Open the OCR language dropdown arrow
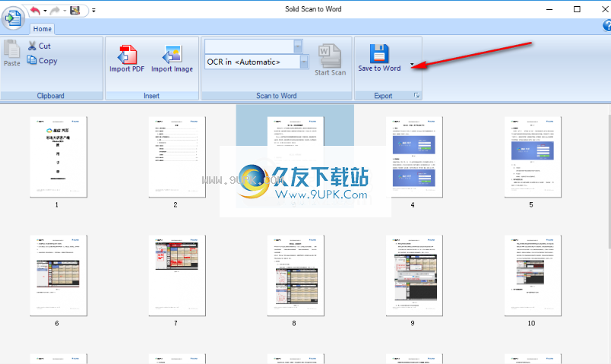 click(304, 62)
